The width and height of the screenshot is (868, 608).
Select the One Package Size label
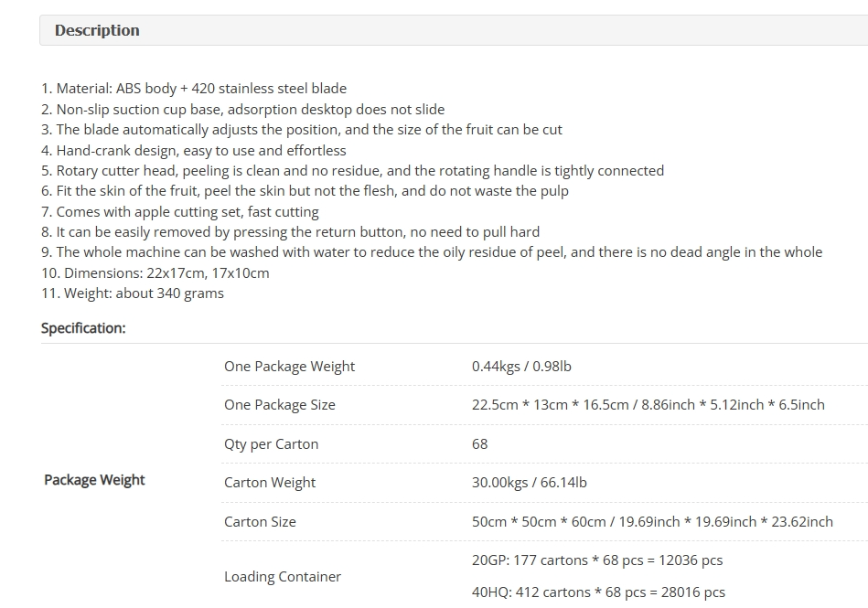(x=280, y=405)
